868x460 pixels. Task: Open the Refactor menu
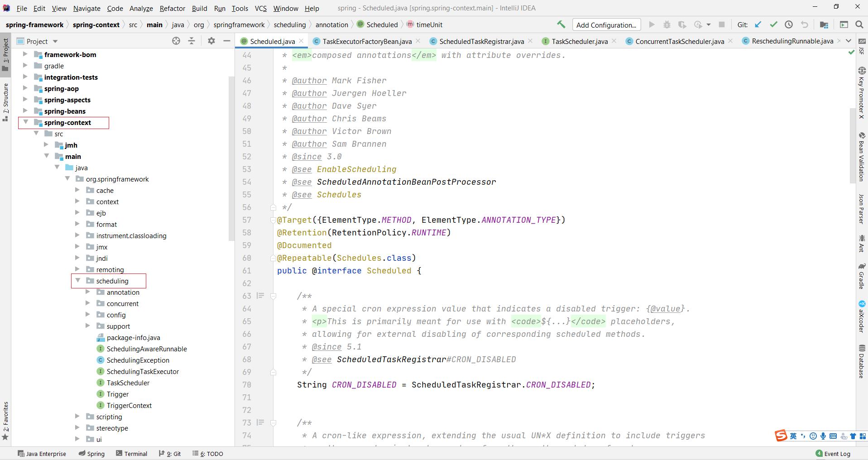tap(172, 8)
